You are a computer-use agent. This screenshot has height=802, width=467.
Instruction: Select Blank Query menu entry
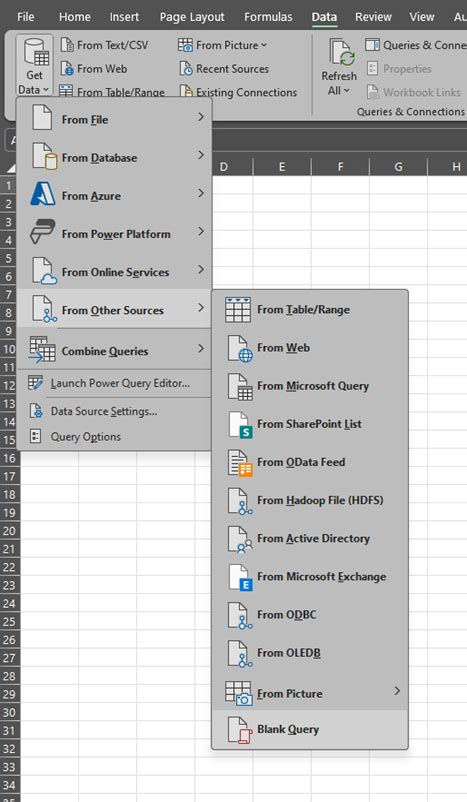tap(310, 729)
